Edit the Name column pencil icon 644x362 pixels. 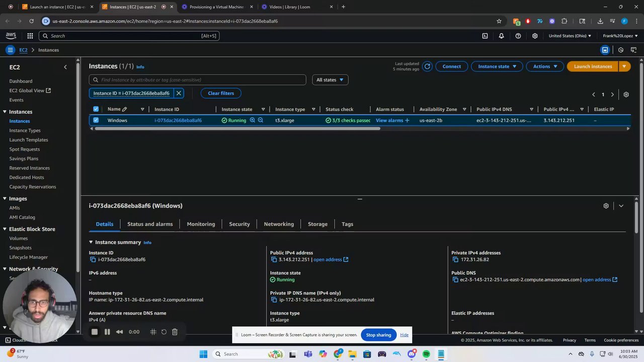124,109
